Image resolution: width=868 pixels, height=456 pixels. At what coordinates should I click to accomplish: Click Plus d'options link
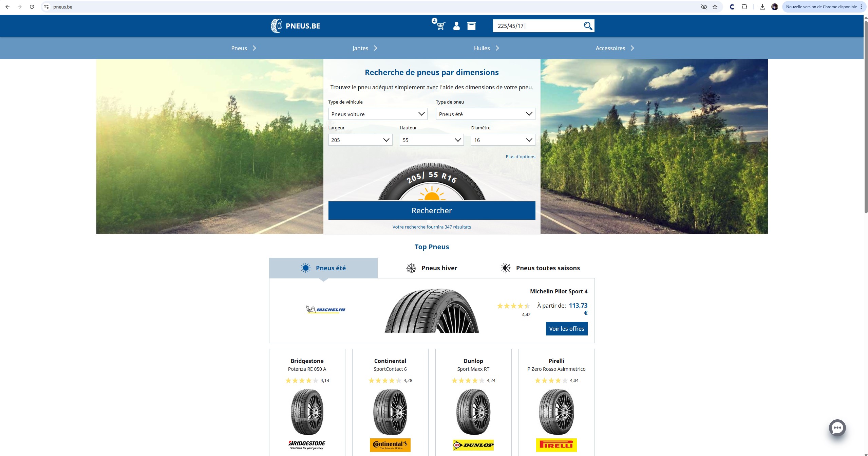[520, 157]
